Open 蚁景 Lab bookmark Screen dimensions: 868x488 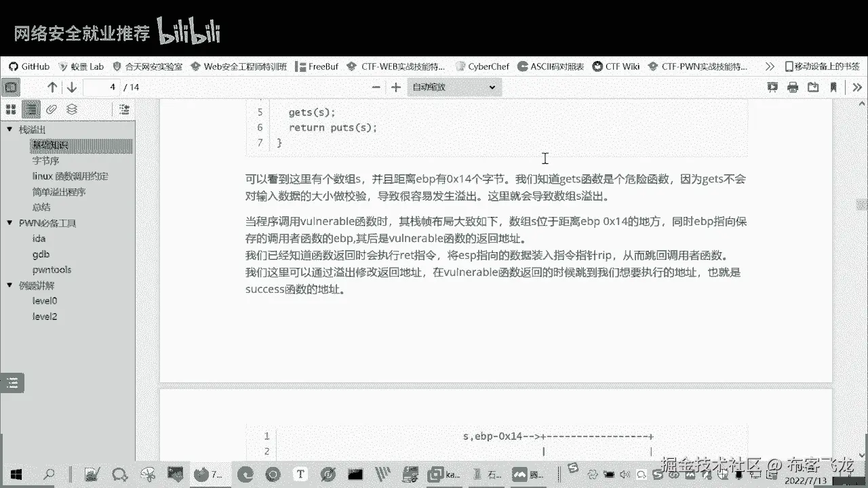point(81,66)
